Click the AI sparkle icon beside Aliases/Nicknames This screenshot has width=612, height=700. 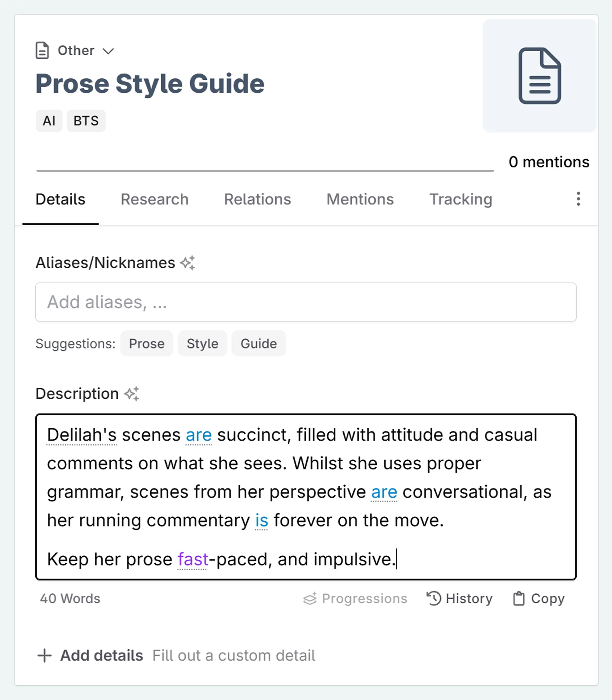coord(188,262)
